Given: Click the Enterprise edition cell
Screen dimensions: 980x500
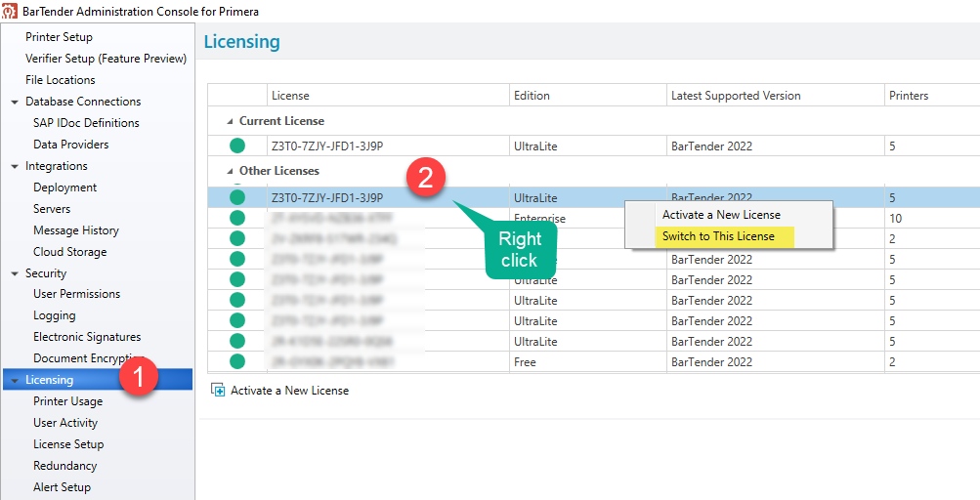Looking at the screenshot, I should point(539,219).
